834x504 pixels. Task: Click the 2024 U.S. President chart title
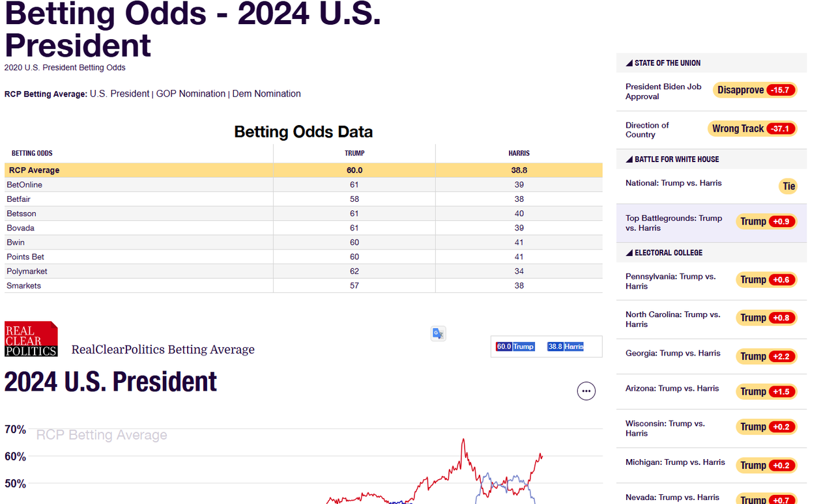point(111,382)
